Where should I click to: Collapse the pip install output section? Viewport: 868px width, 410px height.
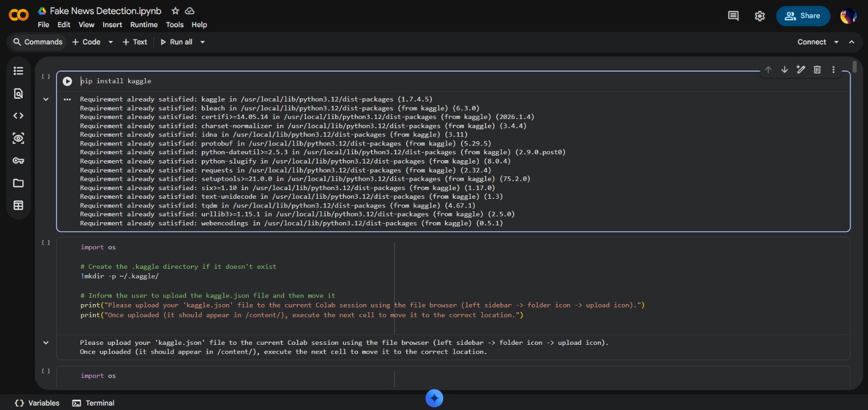[x=46, y=99]
